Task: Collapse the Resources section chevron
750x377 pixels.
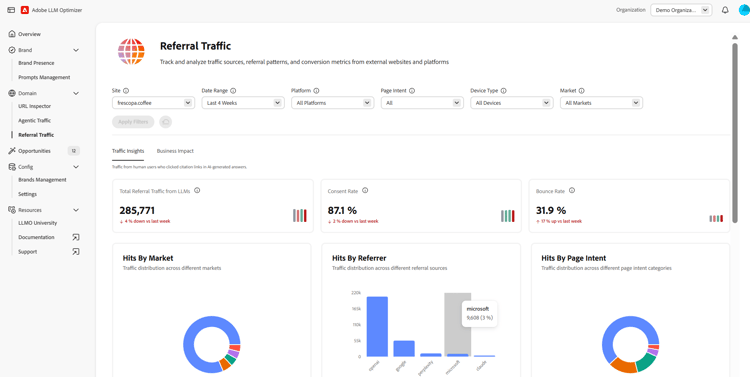Action: click(76, 210)
